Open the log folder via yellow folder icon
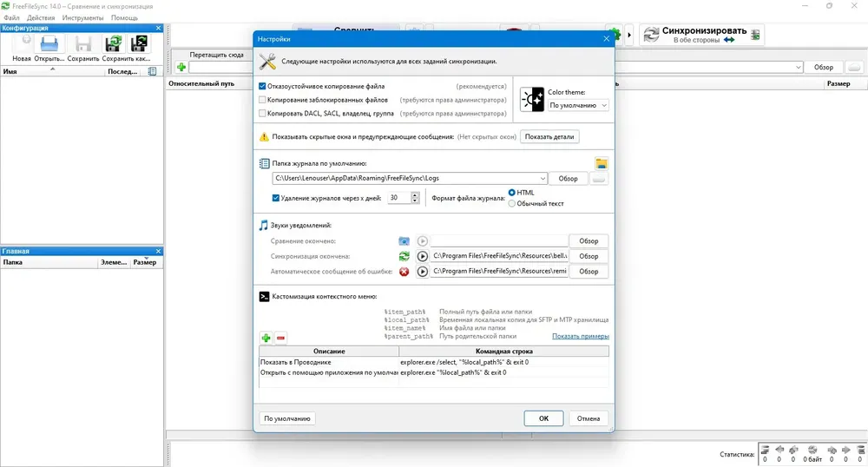The height and width of the screenshot is (467, 868). (602, 163)
